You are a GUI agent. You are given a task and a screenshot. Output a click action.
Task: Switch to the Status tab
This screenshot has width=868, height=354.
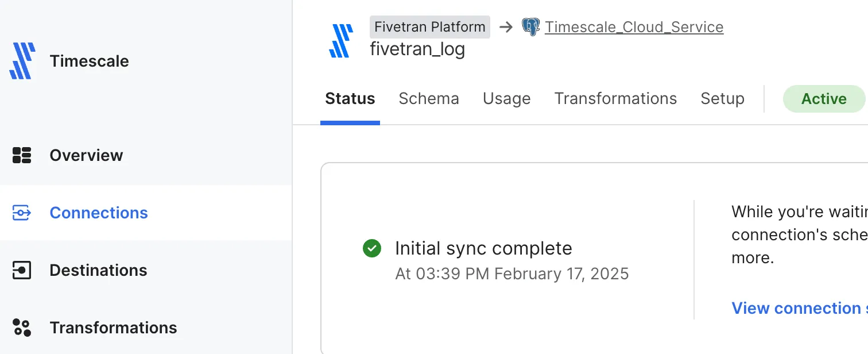[350, 99]
